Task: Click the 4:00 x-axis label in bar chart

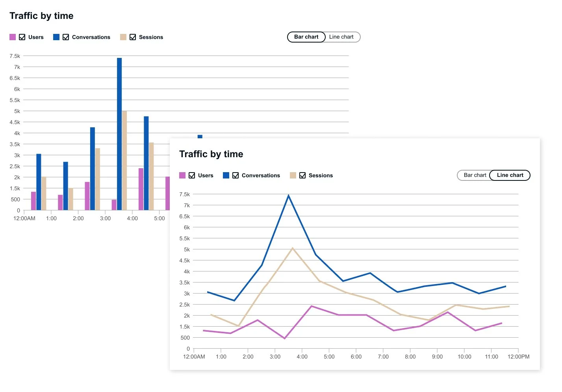Action: [132, 218]
